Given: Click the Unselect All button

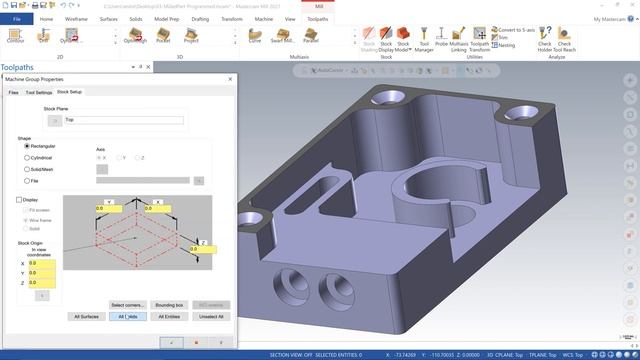Looking at the screenshot, I should (211, 316).
